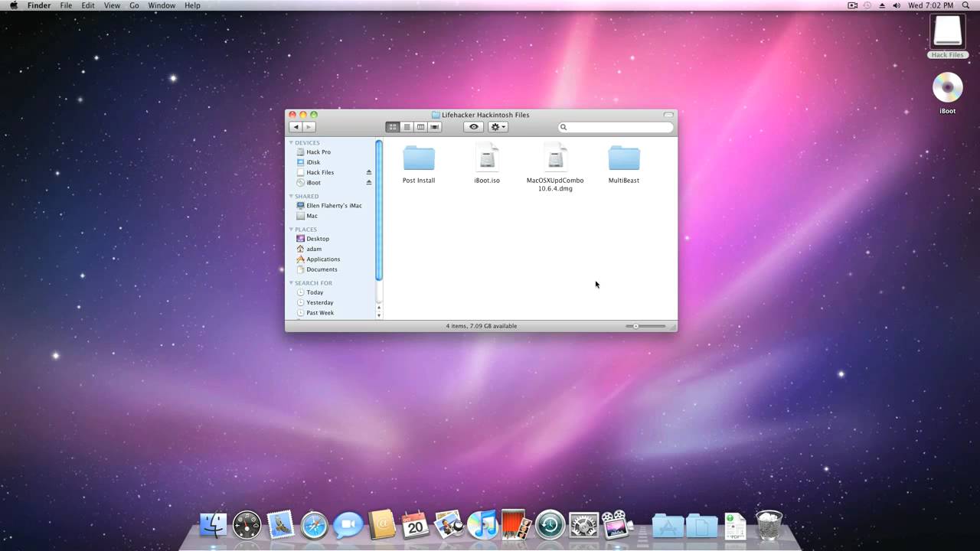Viewport: 980px width, 551px height.
Task: Launch iTunes from the Dock
Action: pos(482,525)
